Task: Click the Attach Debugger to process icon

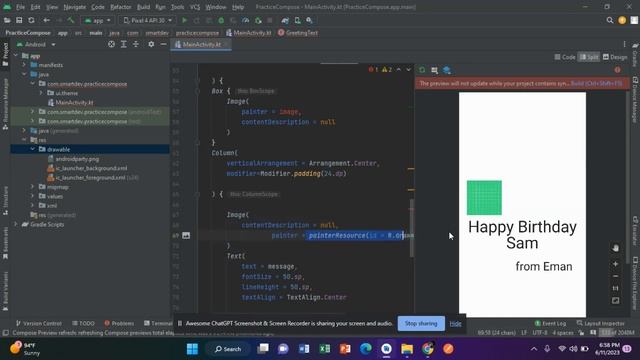Action: point(258,20)
